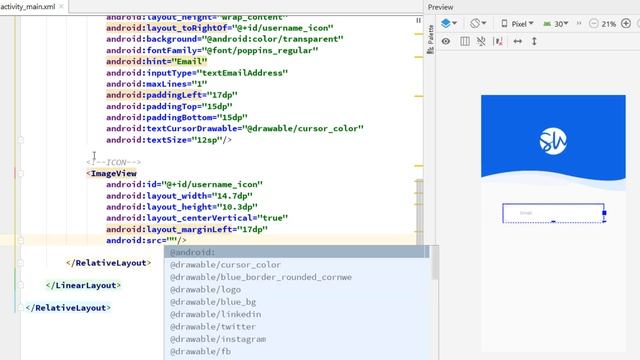Click the android:fontFamily poppins_regular line
The height and width of the screenshot is (360, 640).
pyautogui.click(x=212, y=51)
